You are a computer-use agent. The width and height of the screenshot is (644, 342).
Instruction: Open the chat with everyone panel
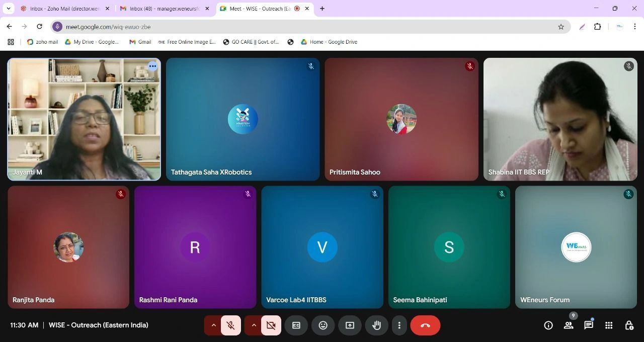(588, 325)
